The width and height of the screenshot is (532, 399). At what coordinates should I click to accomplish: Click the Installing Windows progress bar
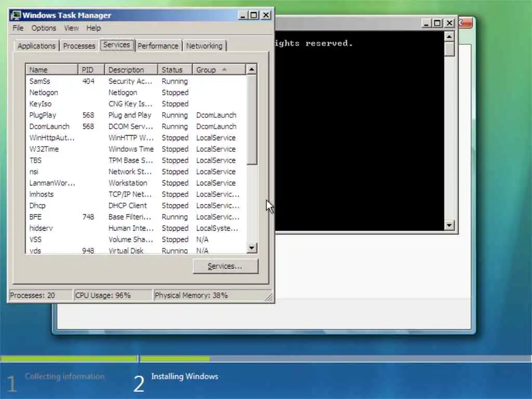point(336,358)
